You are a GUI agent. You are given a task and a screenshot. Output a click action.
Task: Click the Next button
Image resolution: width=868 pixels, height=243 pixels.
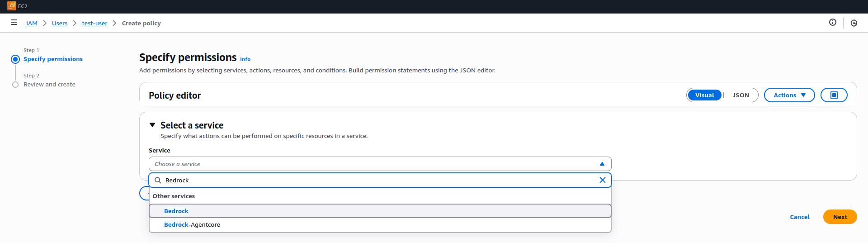[x=840, y=217]
